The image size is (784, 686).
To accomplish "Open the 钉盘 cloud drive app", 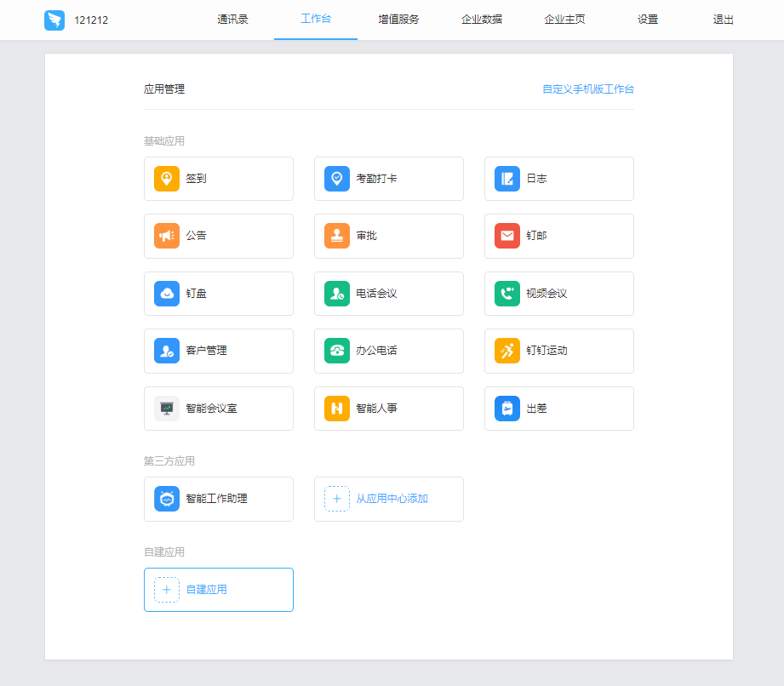I will click(218, 294).
